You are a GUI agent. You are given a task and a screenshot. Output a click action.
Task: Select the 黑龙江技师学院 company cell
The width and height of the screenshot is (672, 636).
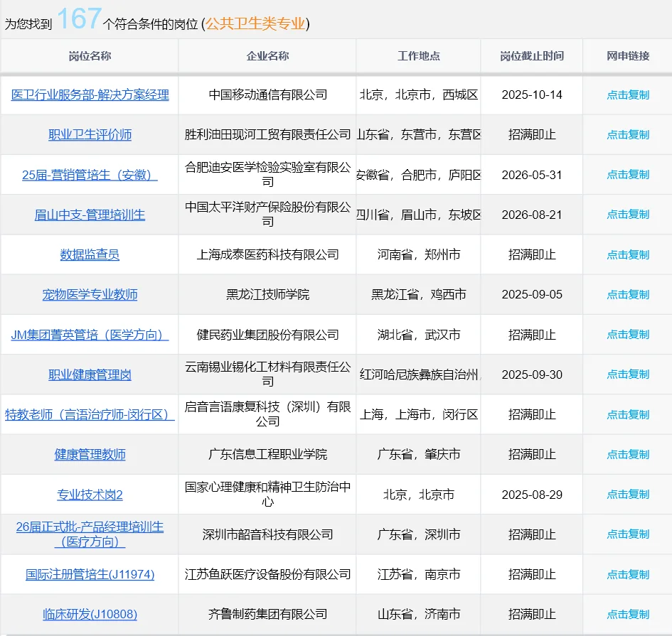tap(267, 294)
